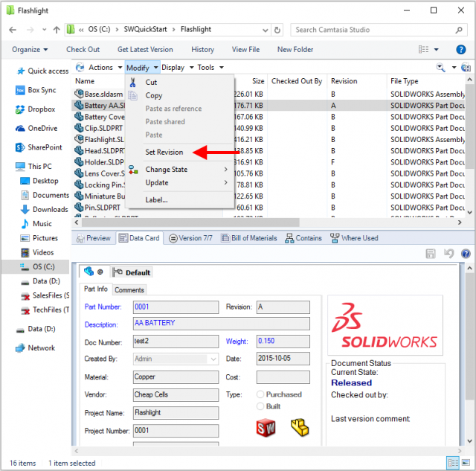
Task: Click the refresh button in address bar
Action: click(277, 30)
